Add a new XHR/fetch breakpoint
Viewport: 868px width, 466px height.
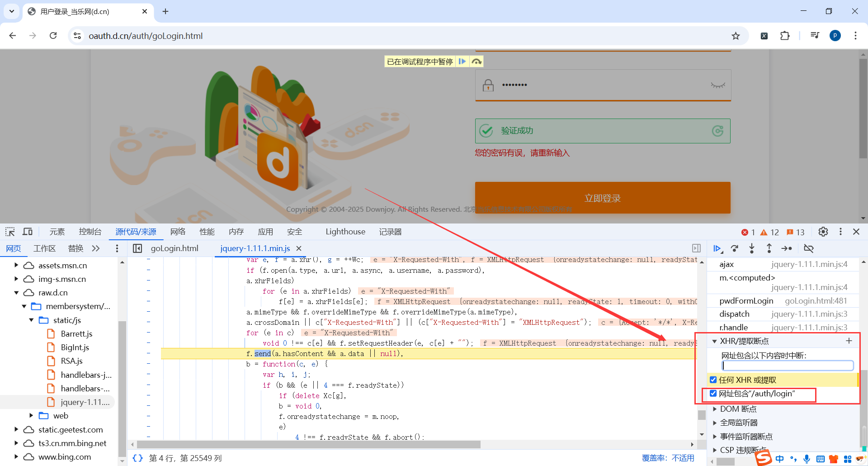(849, 341)
